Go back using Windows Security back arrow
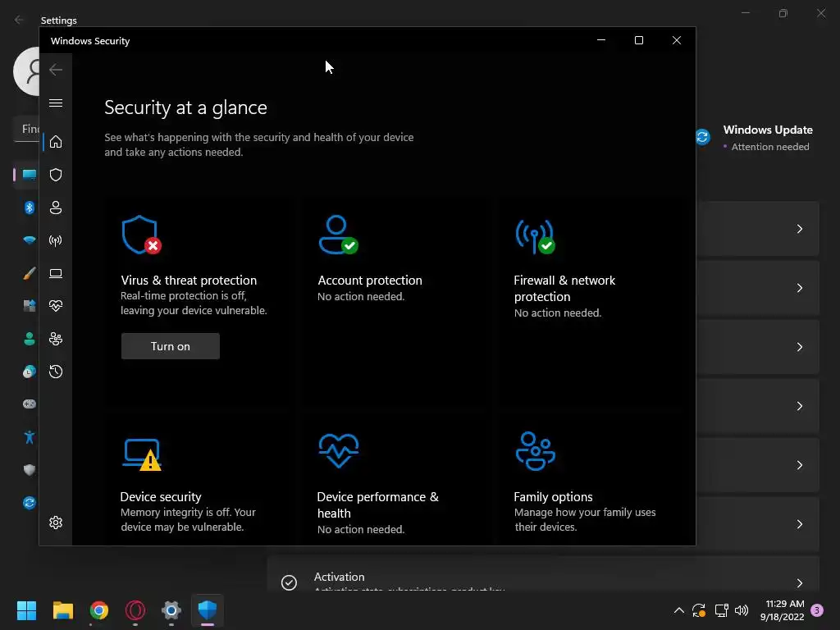 point(56,70)
